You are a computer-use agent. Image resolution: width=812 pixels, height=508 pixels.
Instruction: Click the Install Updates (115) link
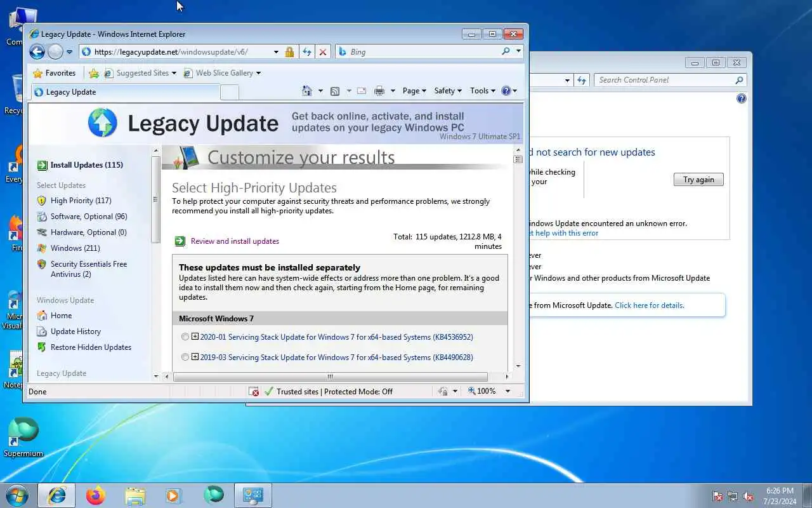click(87, 165)
